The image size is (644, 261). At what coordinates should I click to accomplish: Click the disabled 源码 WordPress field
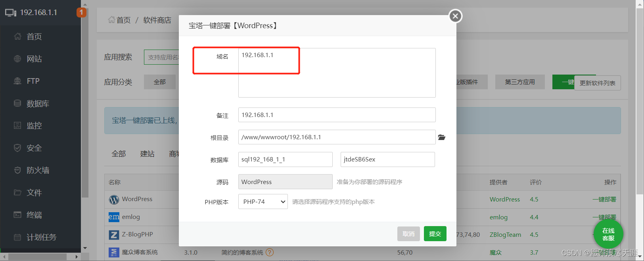[286, 182]
